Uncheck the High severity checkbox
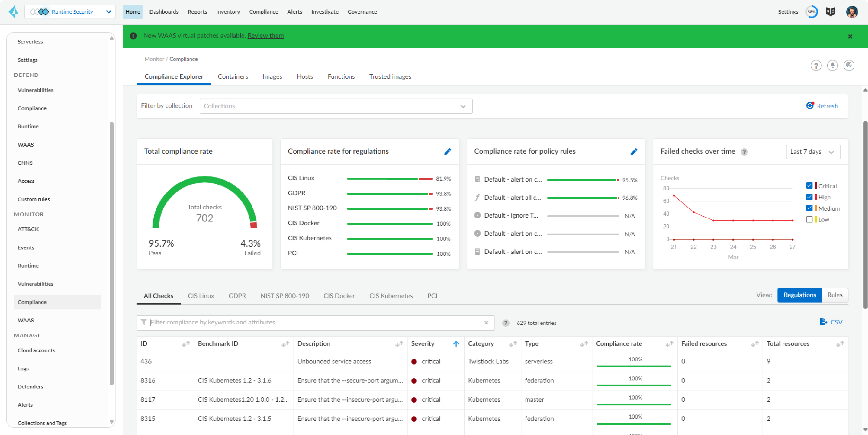Viewport: 868px width, 435px height. tap(809, 197)
